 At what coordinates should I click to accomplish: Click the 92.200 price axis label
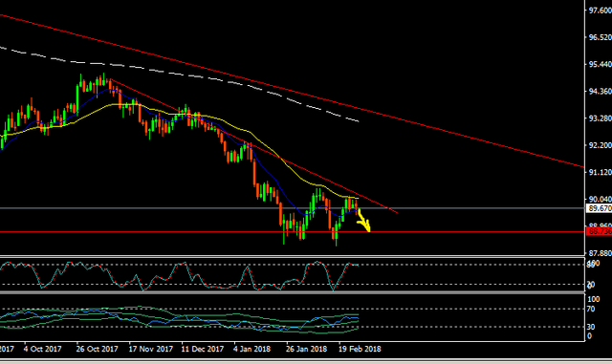pos(601,145)
